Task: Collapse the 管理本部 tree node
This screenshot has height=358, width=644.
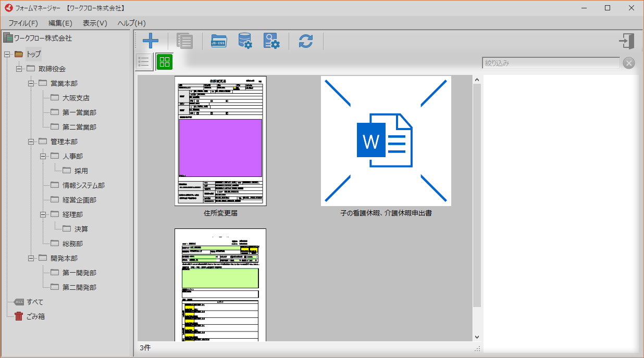Action: click(31, 142)
